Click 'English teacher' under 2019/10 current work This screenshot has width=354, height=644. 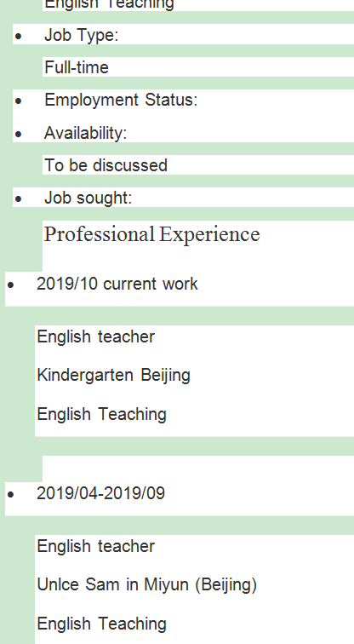(96, 336)
